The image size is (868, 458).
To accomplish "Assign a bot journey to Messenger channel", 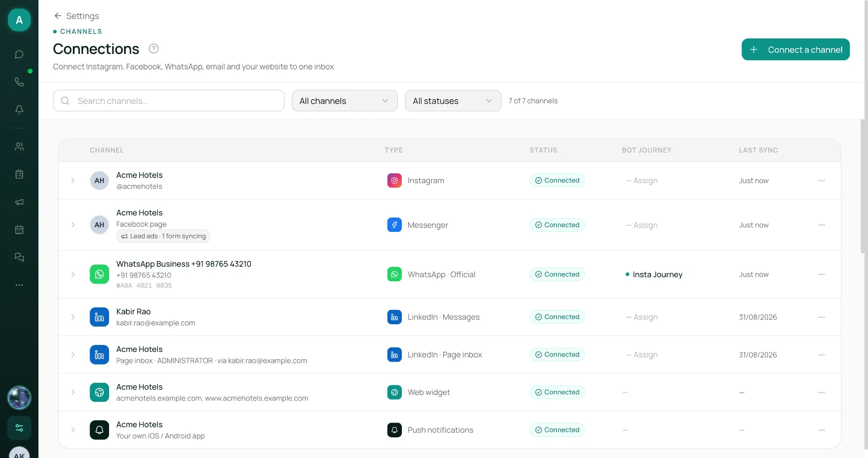I will click(641, 225).
